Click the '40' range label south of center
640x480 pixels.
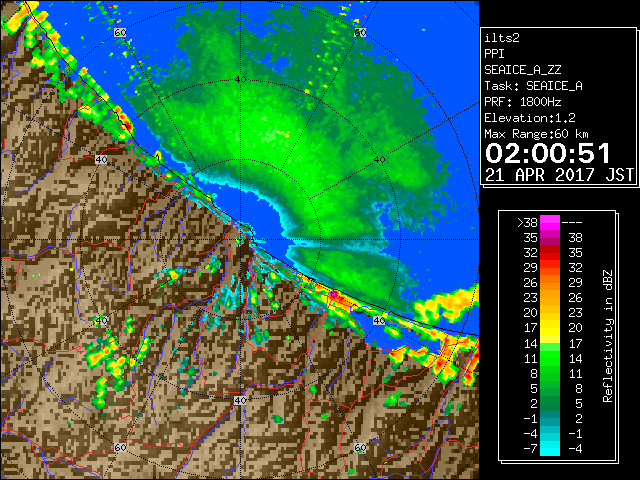[x=240, y=400]
